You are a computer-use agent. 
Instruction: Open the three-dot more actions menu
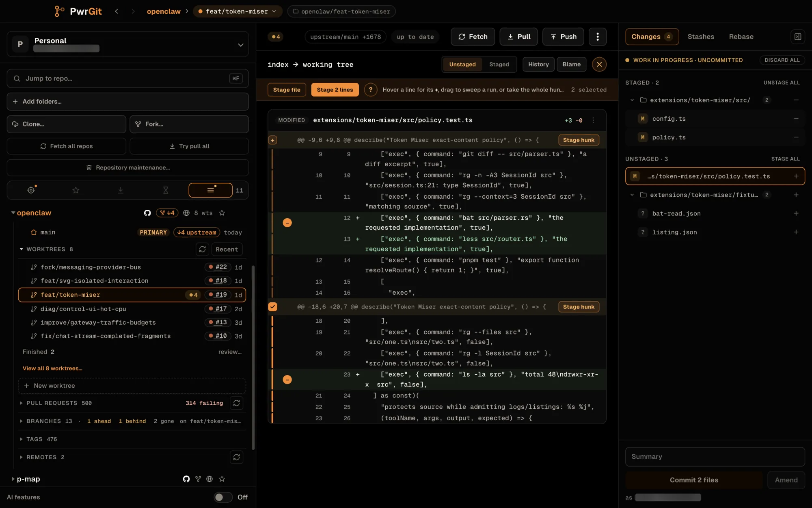click(597, 37)
